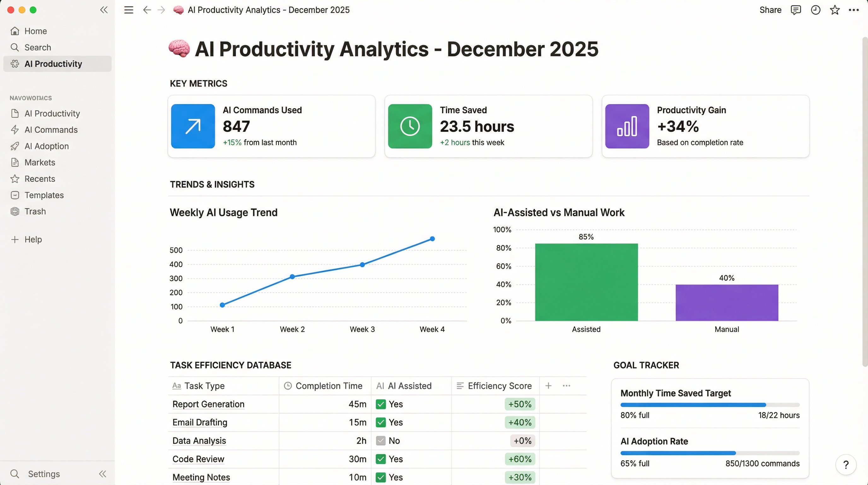The width and height of the screenshot is (868, 485).
Task: Select AI Productivity in the sidebar
Action: click(x=53, y=64)
